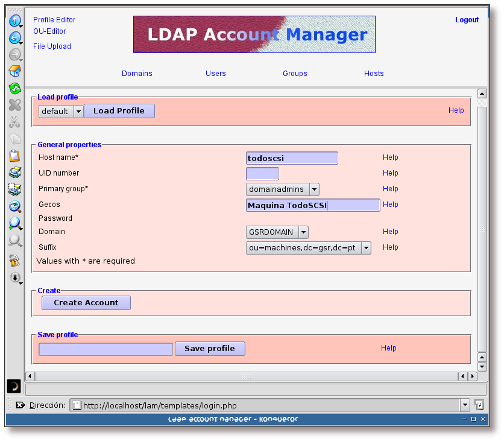The image size is (504, 441).
Task: Click the Security lock icon
Action: (x=14, y=261)
